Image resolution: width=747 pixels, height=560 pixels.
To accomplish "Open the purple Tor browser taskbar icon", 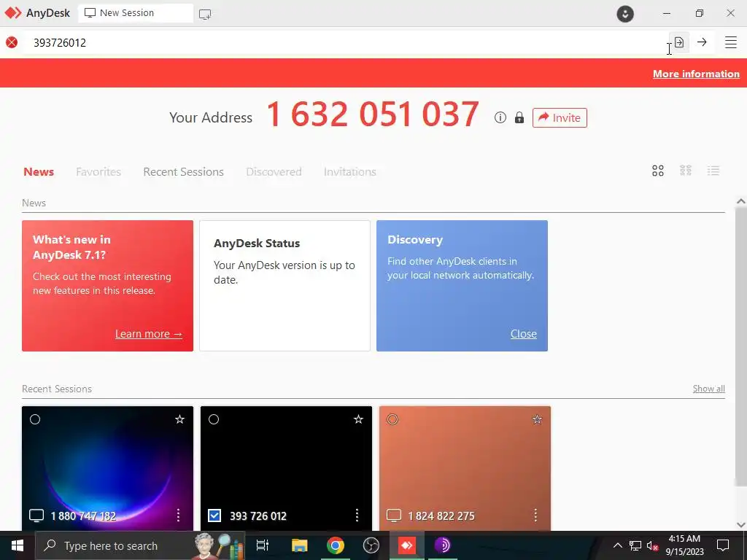I will click(443, 545).
